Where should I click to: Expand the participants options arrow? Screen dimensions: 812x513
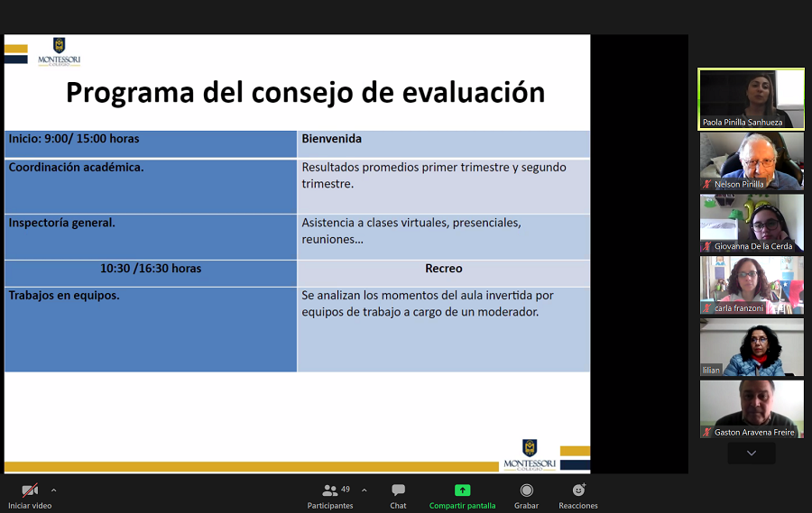tap(364, 490)
